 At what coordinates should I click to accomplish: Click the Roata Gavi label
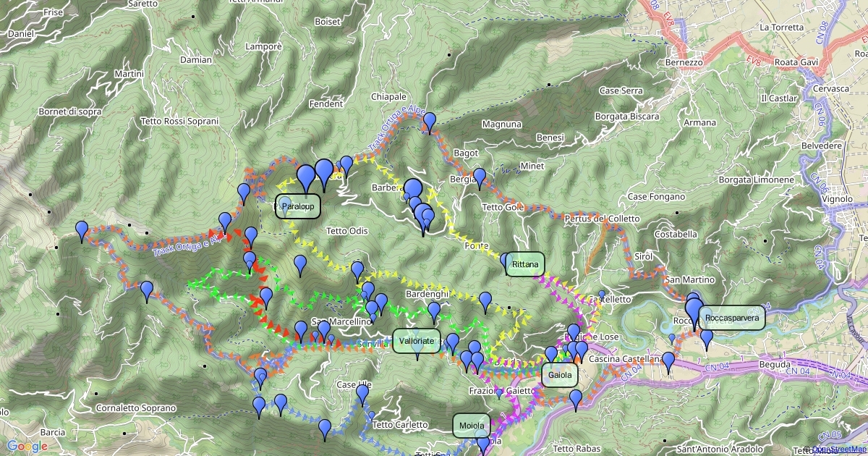click(796, 62)
